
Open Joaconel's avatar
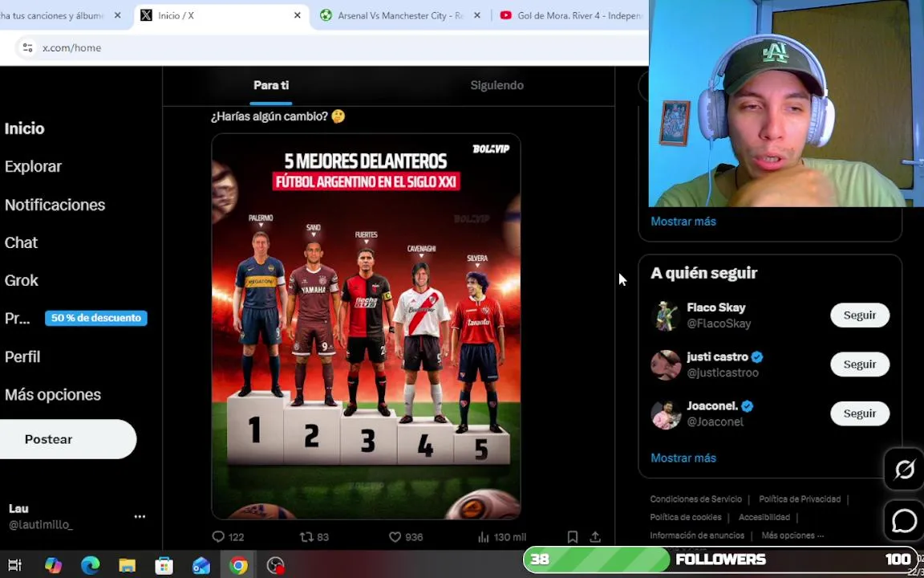pyautogui.click(x=666, y=414)
